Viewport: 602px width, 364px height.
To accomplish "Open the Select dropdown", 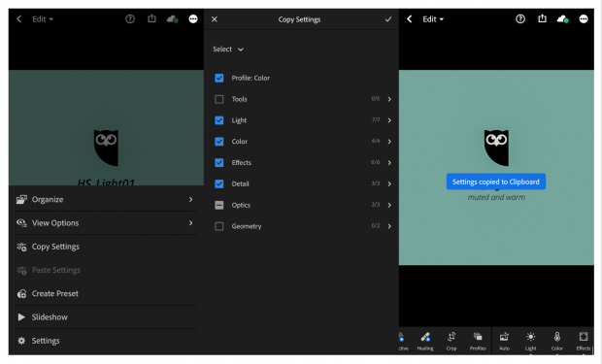I will click(228, 50).
